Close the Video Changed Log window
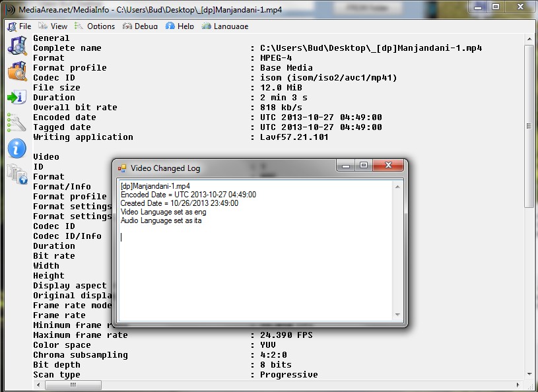 tap(388, 165)
